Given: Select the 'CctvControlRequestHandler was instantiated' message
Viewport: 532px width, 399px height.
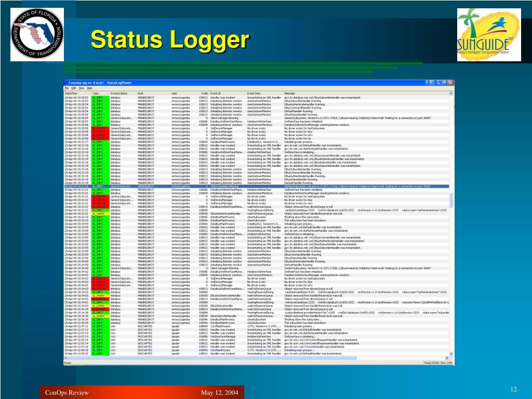Looking at the screenshot, I should (x=321, y=340).
